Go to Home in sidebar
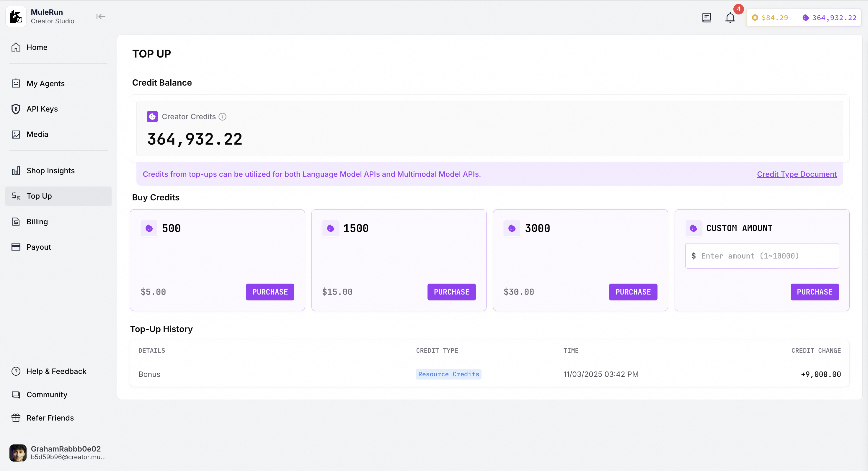The width and height of the screenshot is (868, 471). point(37,47)
